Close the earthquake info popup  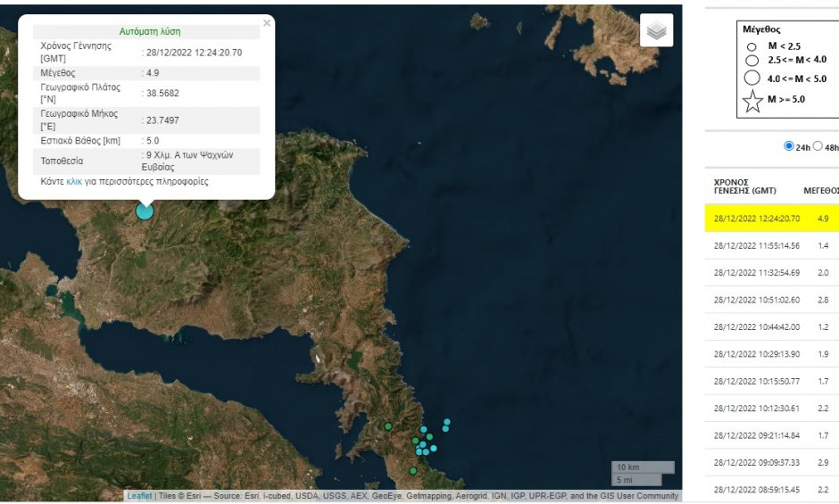(267, 23)
